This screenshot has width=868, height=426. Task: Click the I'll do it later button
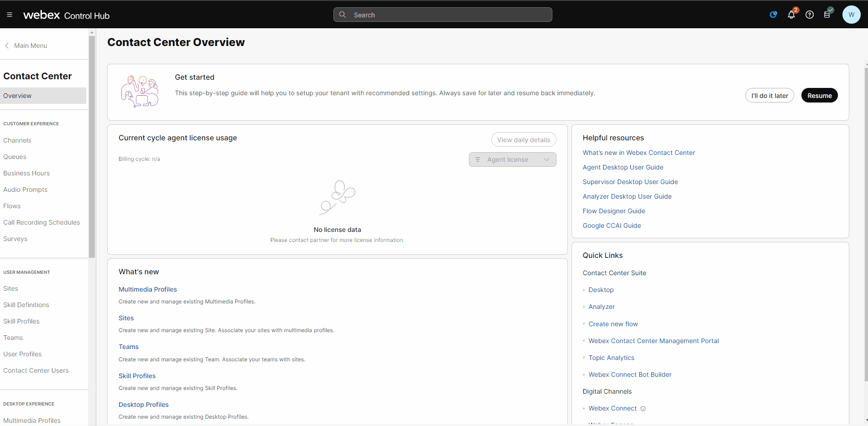pyautogui.click(x=769, y=96)
